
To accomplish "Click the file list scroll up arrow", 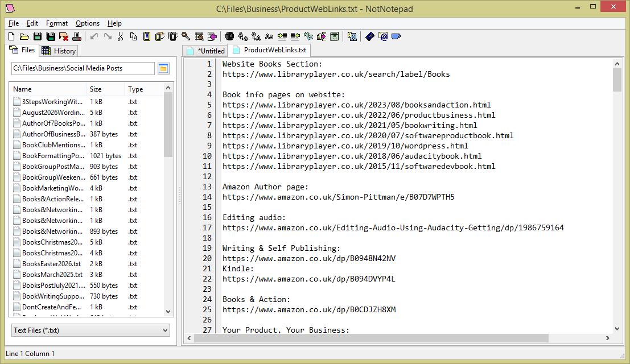I will 168,88.
